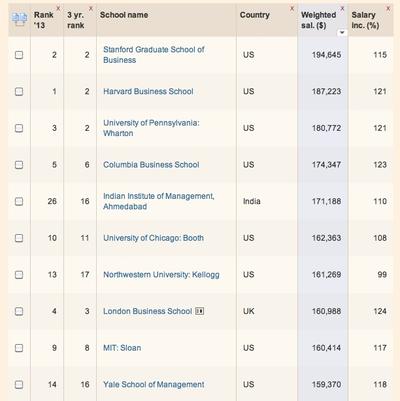Select the Wharton row checkbox
400x401 pixels.
19,128
